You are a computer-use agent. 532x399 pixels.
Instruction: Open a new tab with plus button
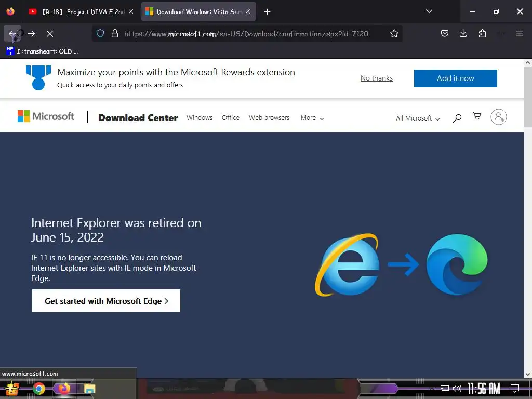(268, 12)
